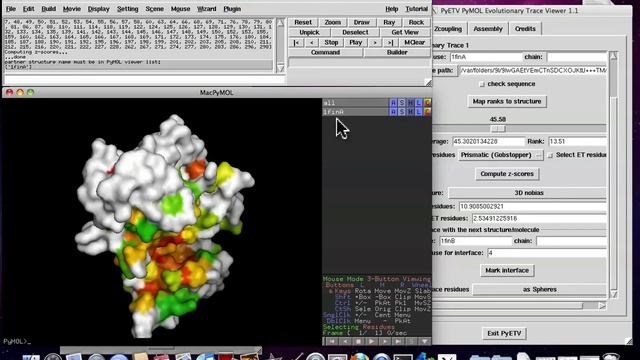
Task: Click the L (label) button for 'all'
Action: pyautogui.click(x=419, y=103)
